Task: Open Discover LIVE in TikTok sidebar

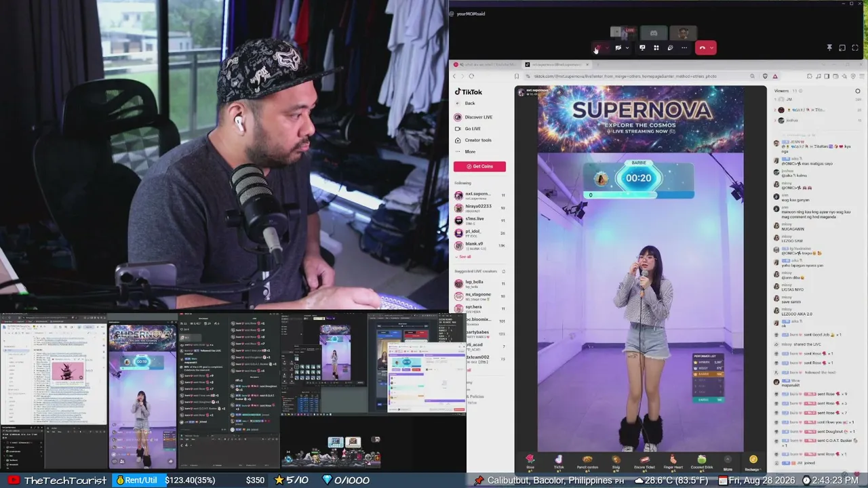Action: tap(473, 117)
